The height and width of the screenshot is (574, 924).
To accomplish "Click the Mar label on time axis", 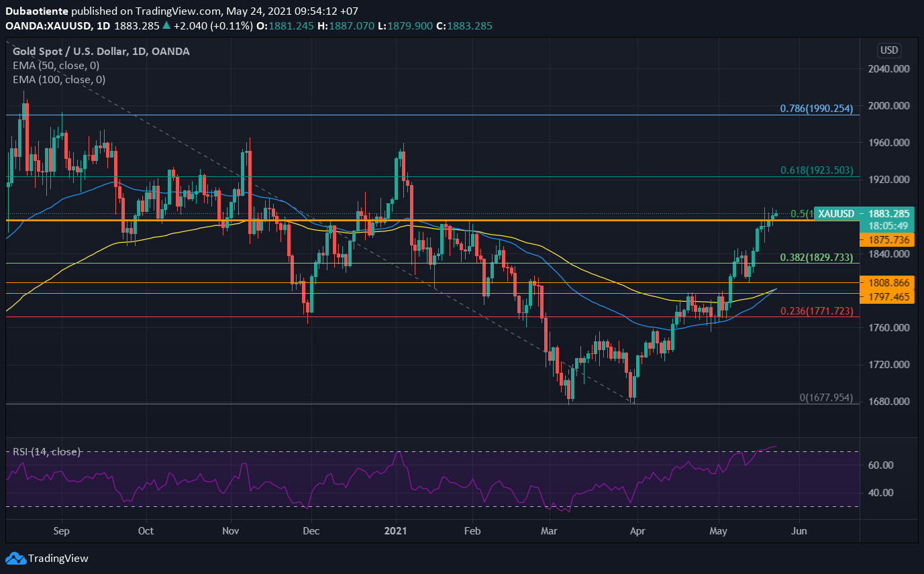I will click(550, 531).
